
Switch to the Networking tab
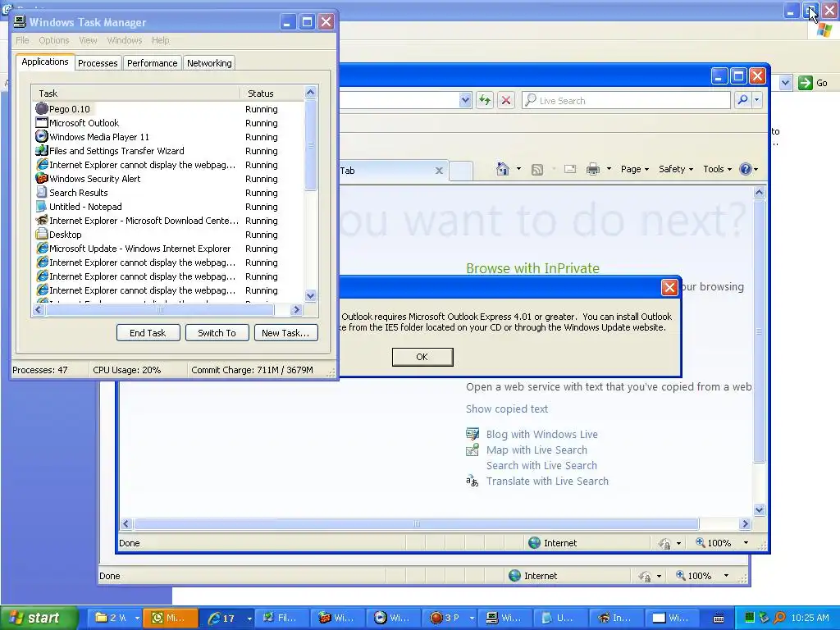(209, 63)
